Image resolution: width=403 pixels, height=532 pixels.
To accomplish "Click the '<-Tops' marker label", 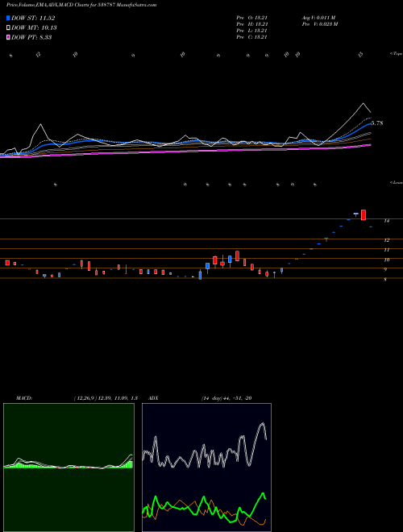I will (396, 54).
